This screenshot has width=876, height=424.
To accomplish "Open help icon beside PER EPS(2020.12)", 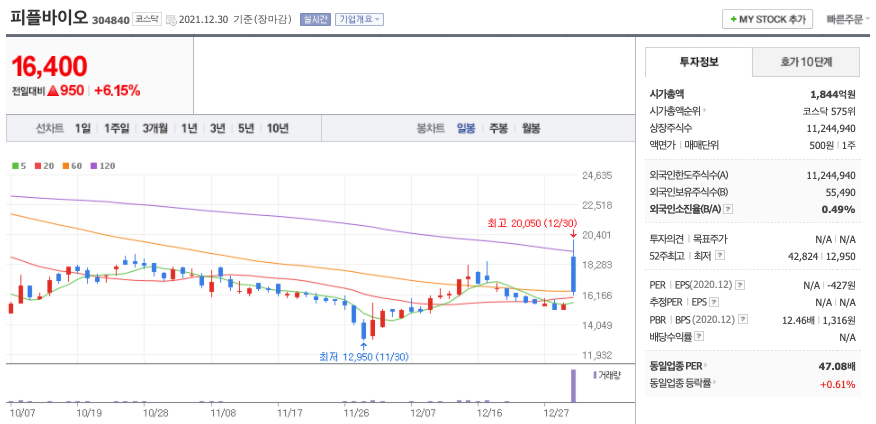I will (x=740, y=285).
